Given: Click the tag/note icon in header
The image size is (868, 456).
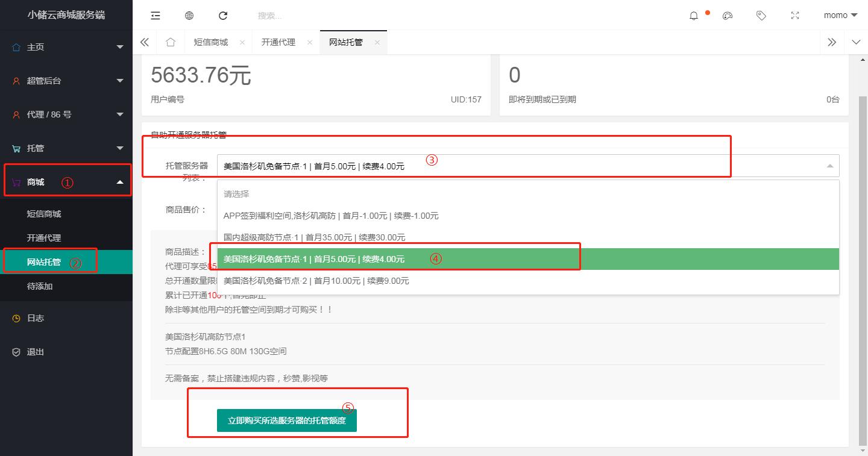Looking at the screenshot, I should (x=761, y=16).
